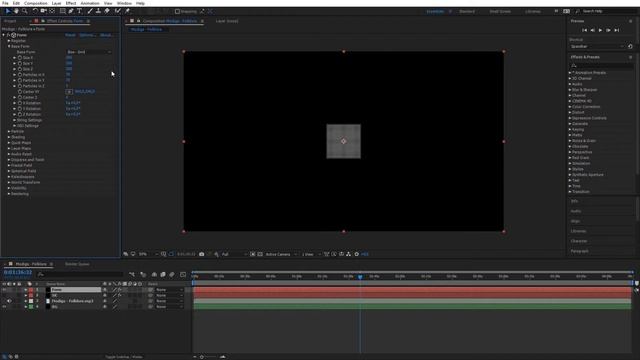Toggle X Rotation stopwatch
640x360 pixels.
pos(20,103)
